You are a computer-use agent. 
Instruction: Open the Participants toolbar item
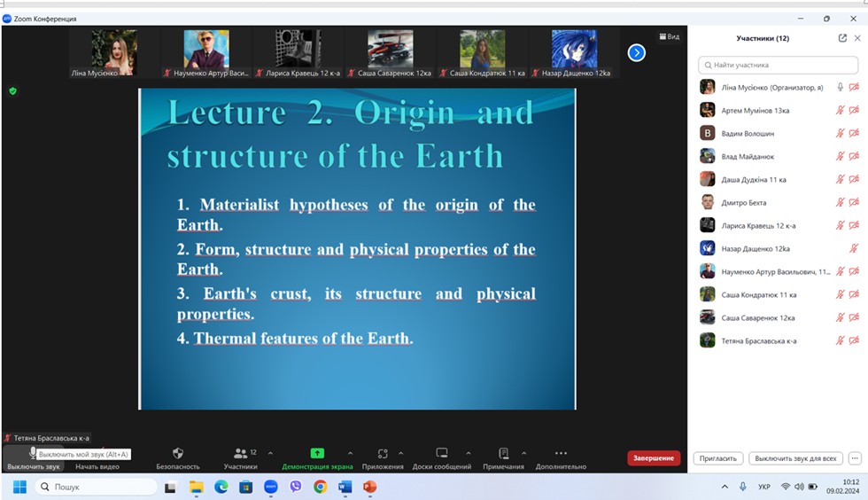pos(240,457)
